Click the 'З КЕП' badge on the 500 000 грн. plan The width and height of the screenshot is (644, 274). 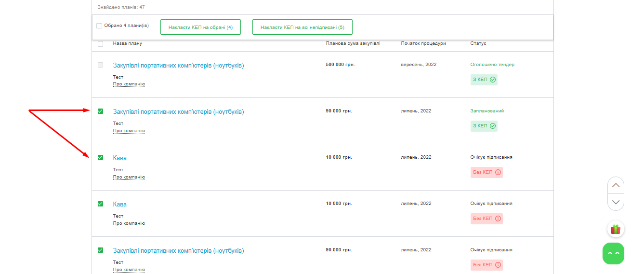point(484,80)
